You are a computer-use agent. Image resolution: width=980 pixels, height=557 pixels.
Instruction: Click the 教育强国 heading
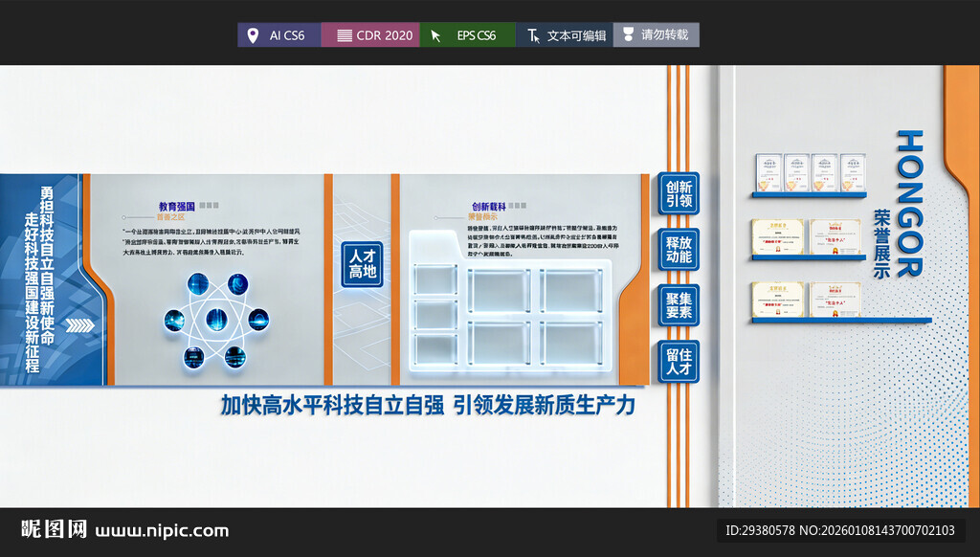[x=176, y=207]
